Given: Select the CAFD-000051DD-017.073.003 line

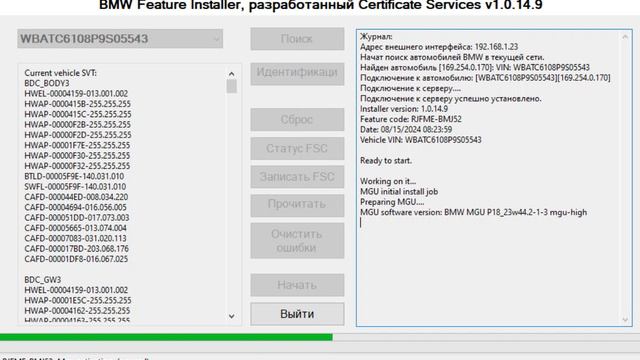Looking at the screenshot, I should pyautogui.click(x=77, y=218).
